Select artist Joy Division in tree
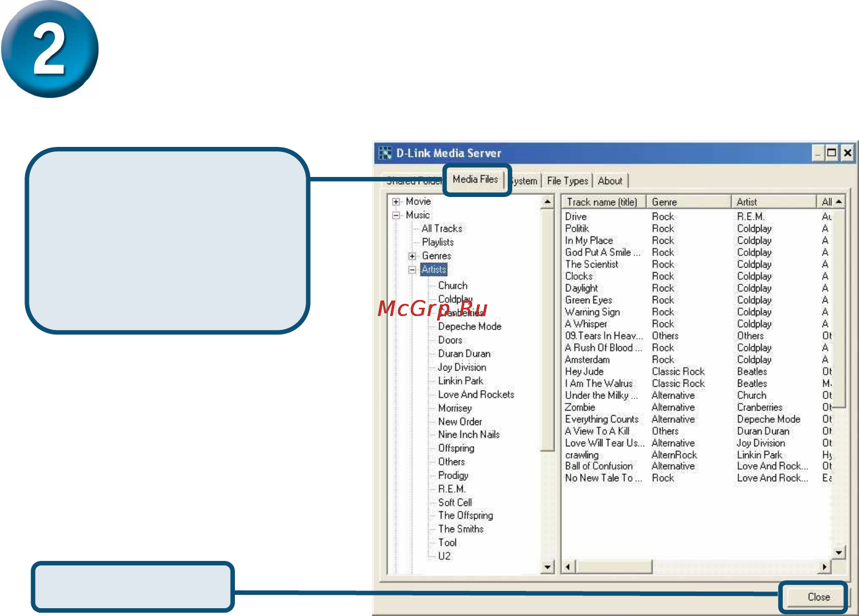 tap(462, 367)
